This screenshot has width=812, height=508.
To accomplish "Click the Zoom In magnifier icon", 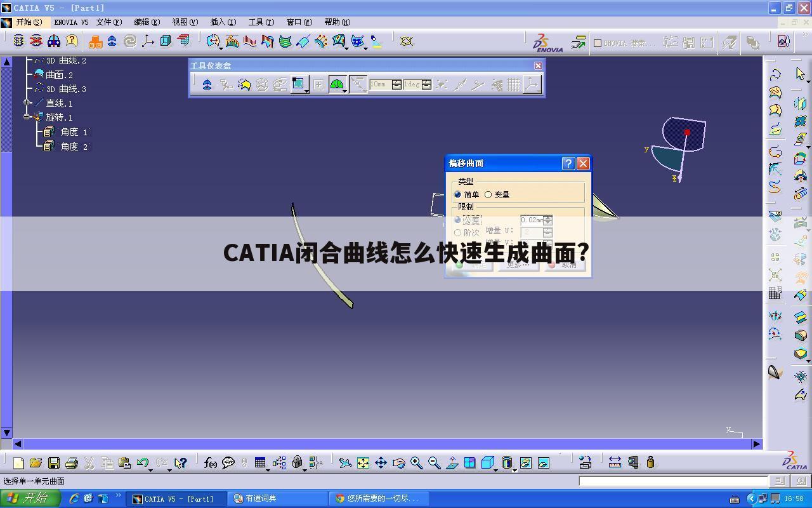I will [x=416, y=463].
